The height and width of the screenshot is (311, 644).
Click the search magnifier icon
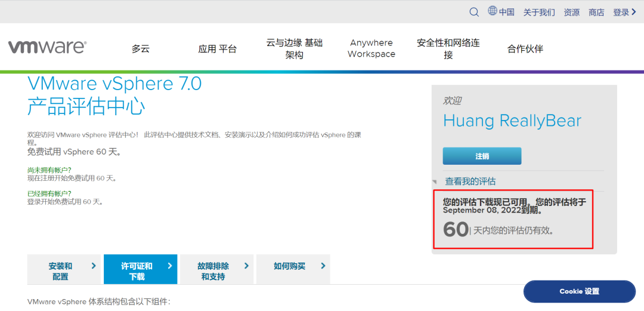(474, 13)
